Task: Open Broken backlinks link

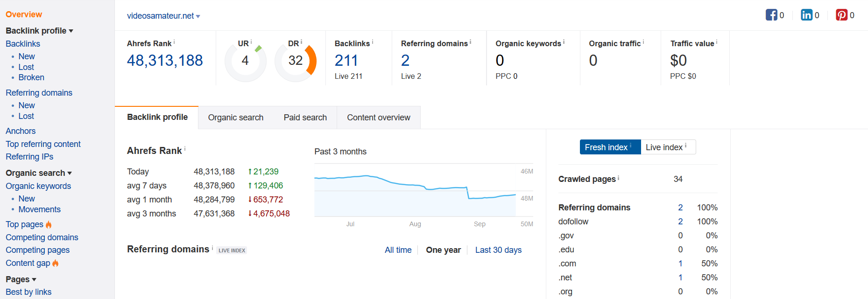Action: tap(31, 77)
